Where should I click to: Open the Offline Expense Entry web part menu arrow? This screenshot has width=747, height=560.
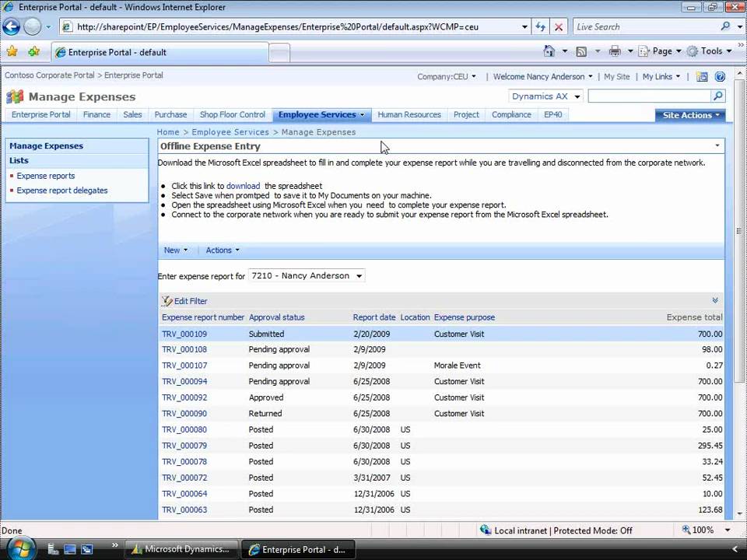(717, 145)
